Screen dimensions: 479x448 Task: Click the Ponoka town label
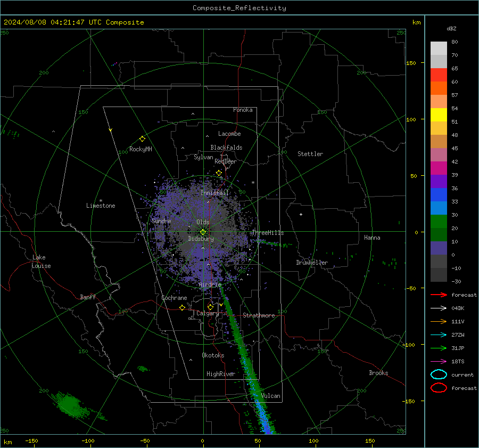click(243, 110)
